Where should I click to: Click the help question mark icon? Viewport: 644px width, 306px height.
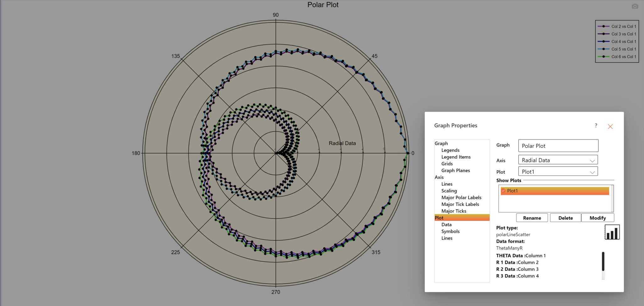coord(596,126)
